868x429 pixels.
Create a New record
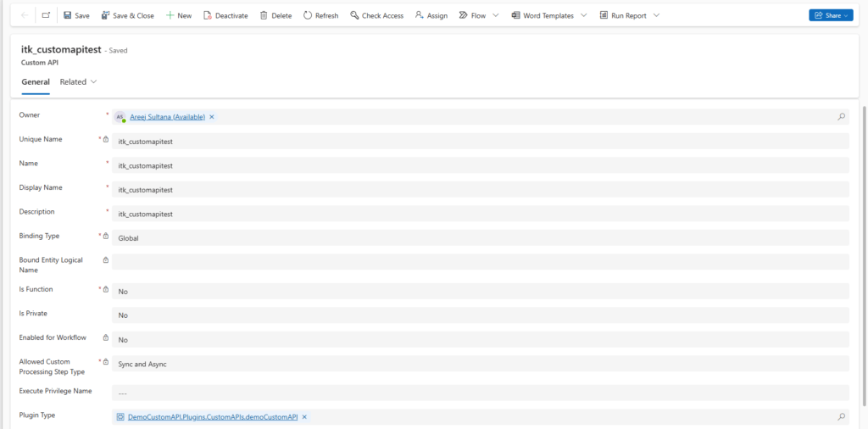click(178, 15)
